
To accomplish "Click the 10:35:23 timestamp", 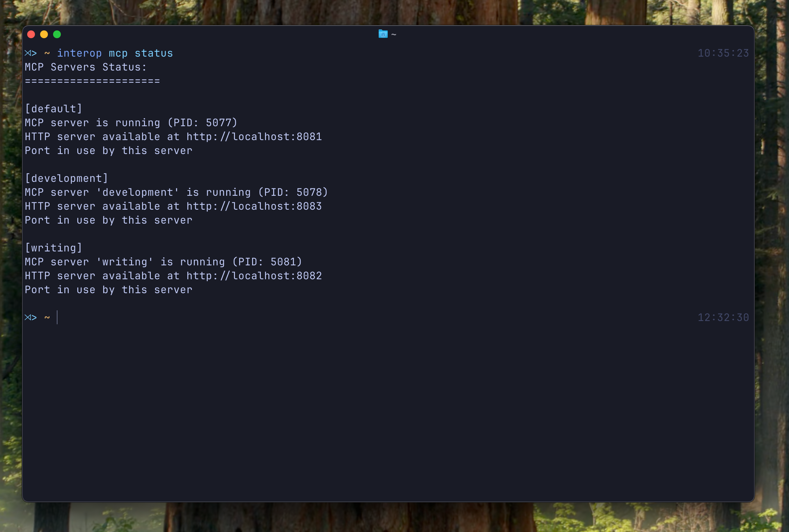I will pyautogui.click(x=723, y=53).
